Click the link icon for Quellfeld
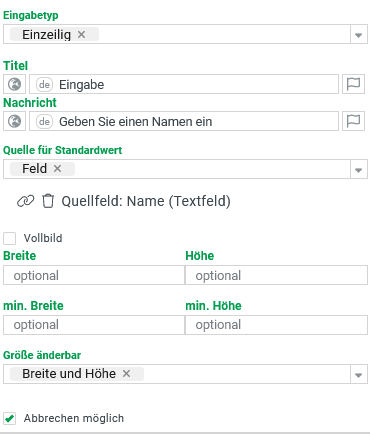Image resolution: width=370 pixels, height=434 pixels. pyautogui.click(x=25, y=201)
